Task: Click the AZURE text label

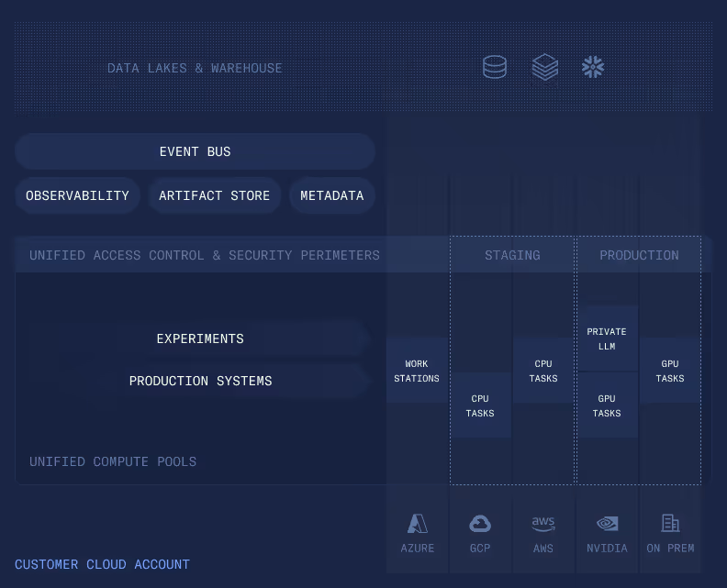Action: click(x=418, y=549)
